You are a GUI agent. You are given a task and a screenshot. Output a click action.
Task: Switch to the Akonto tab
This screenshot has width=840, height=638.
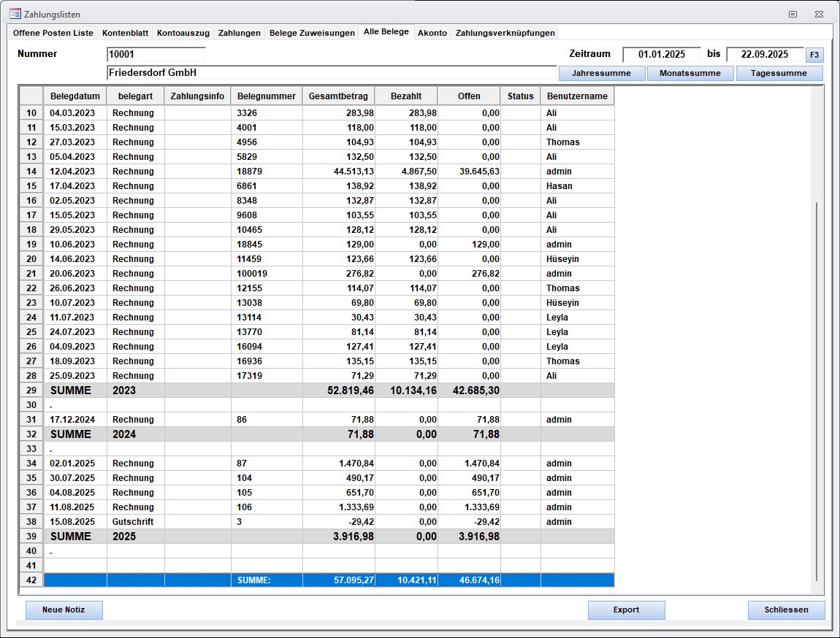point(432,33)
